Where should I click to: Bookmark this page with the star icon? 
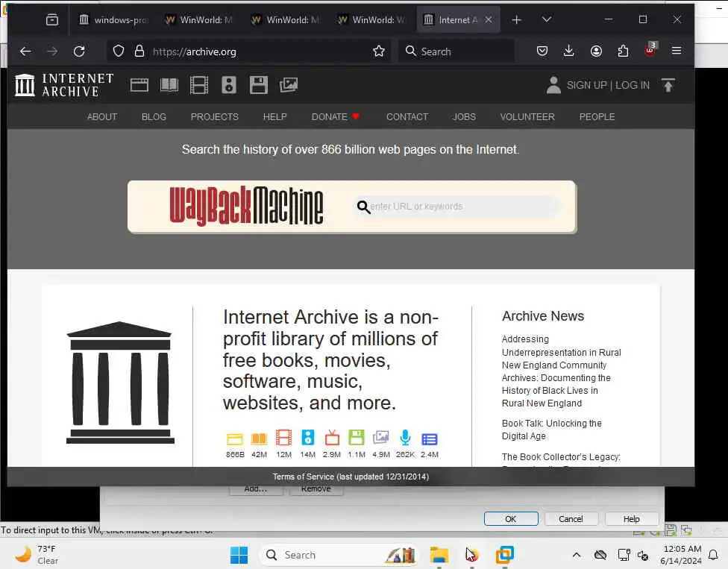(x=379, y=51)
